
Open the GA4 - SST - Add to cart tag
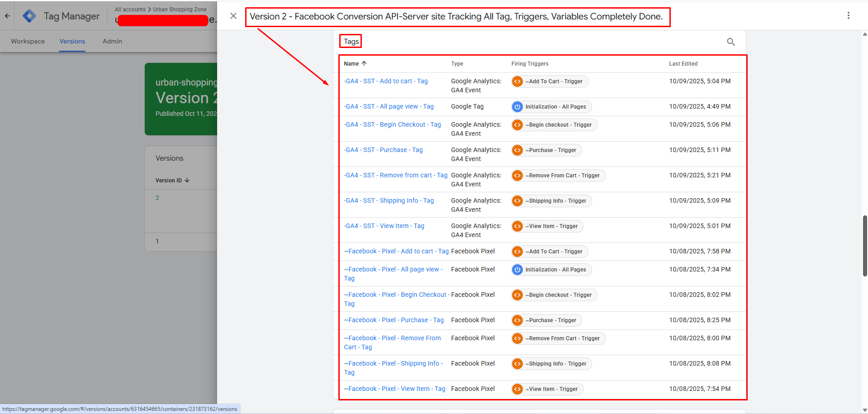386,81
